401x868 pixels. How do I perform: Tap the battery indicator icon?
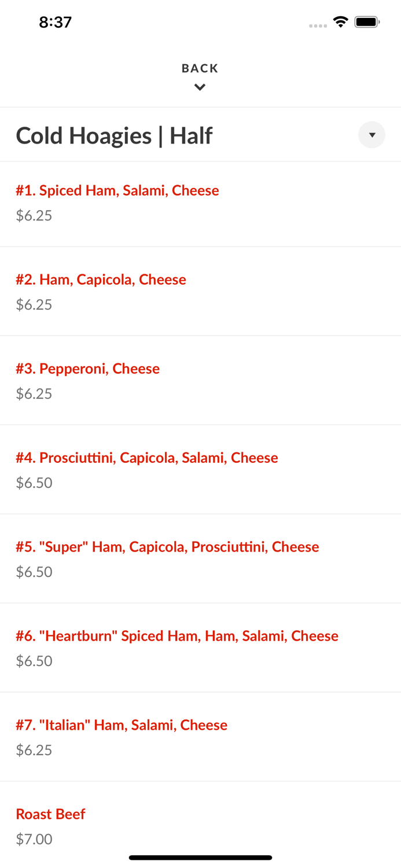(366, 21)
